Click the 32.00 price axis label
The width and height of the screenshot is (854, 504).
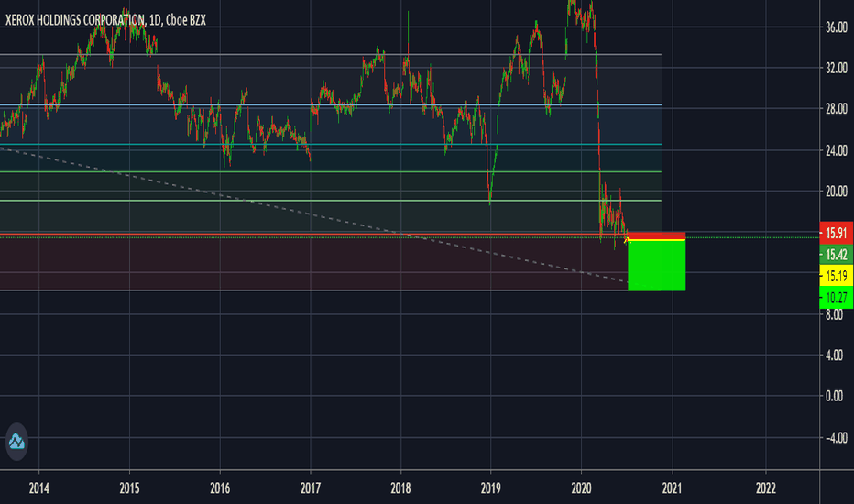pos(836,68)
